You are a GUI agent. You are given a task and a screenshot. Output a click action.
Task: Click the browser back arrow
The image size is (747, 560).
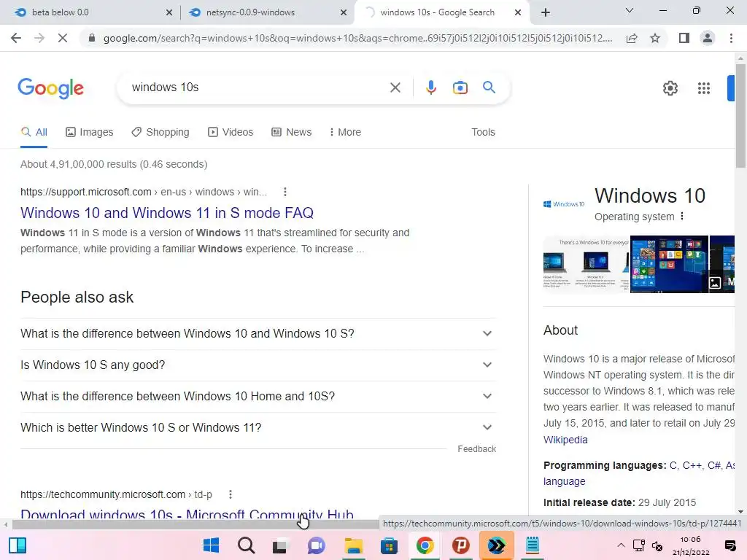tap(16, 38)
